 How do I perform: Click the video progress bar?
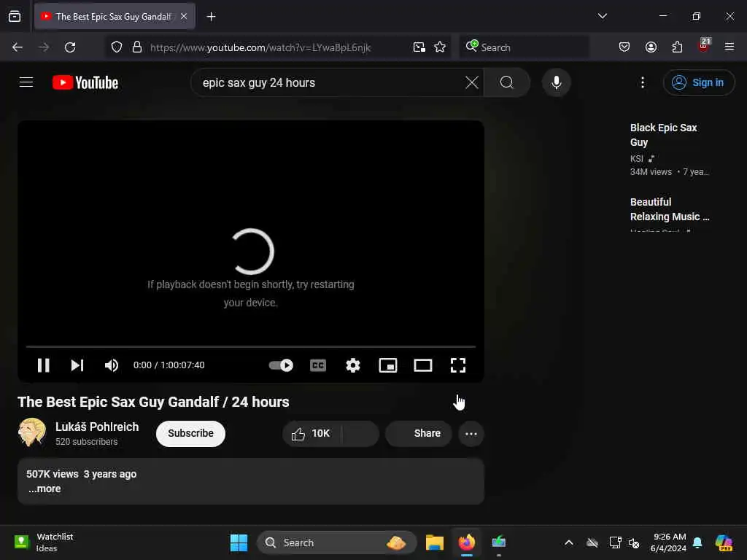point(251,346)
